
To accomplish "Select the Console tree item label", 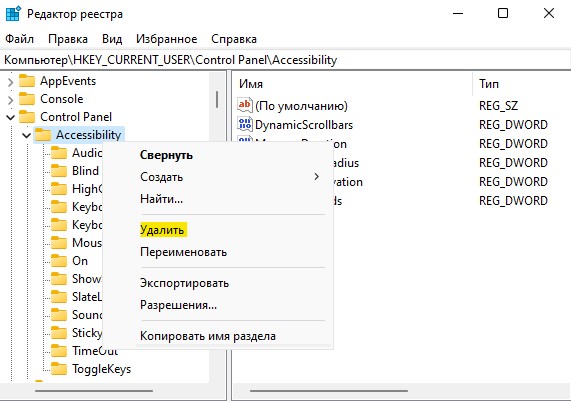I will (62, 99).
